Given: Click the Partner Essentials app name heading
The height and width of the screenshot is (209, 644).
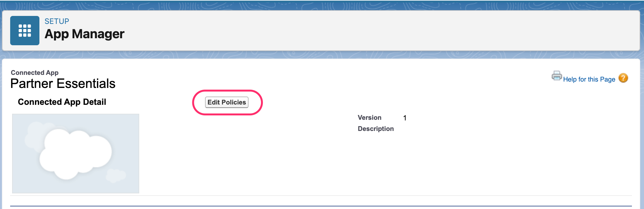Looking at the screenshot, I should coord(63,83).
